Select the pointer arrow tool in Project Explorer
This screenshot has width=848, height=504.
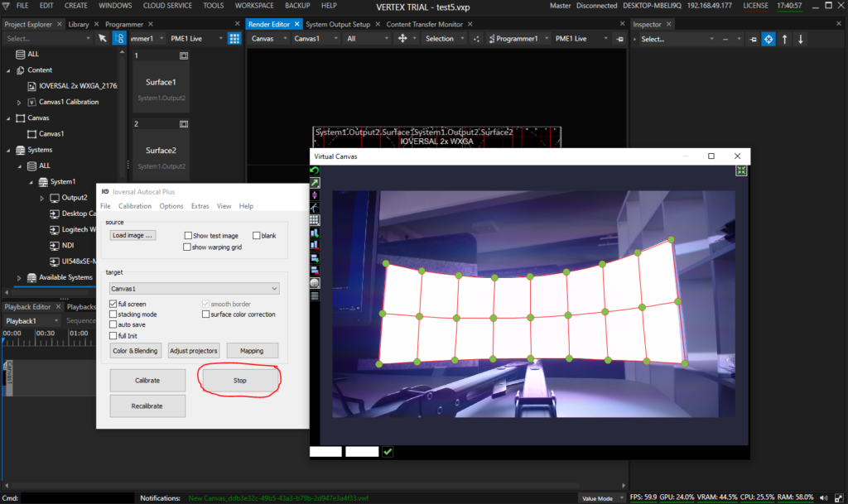(102, 39)
